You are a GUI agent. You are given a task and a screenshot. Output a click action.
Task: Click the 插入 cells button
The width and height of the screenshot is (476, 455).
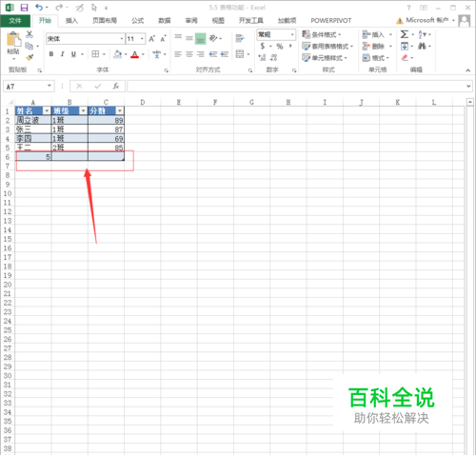pyautogui.click(x=374, y=34)
